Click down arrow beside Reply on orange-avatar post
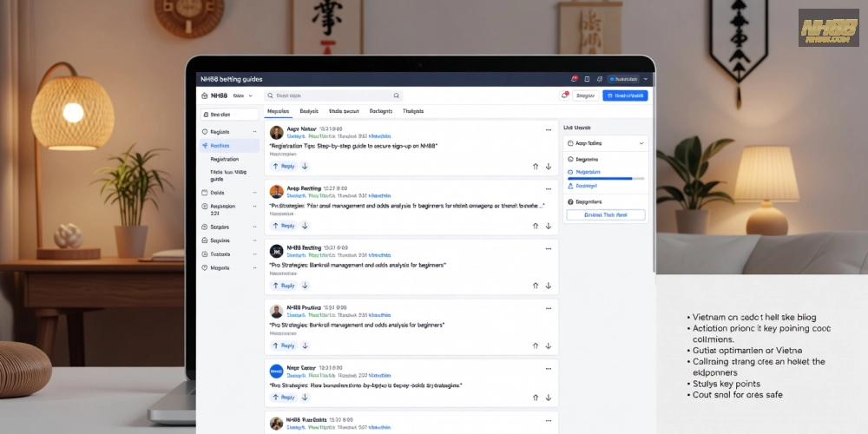 pos(305,226)
